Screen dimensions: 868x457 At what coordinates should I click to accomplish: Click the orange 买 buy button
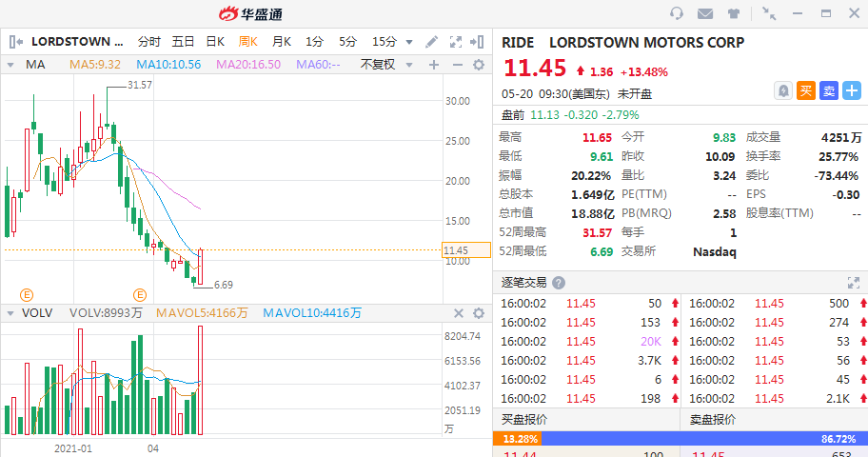(806, 90)
